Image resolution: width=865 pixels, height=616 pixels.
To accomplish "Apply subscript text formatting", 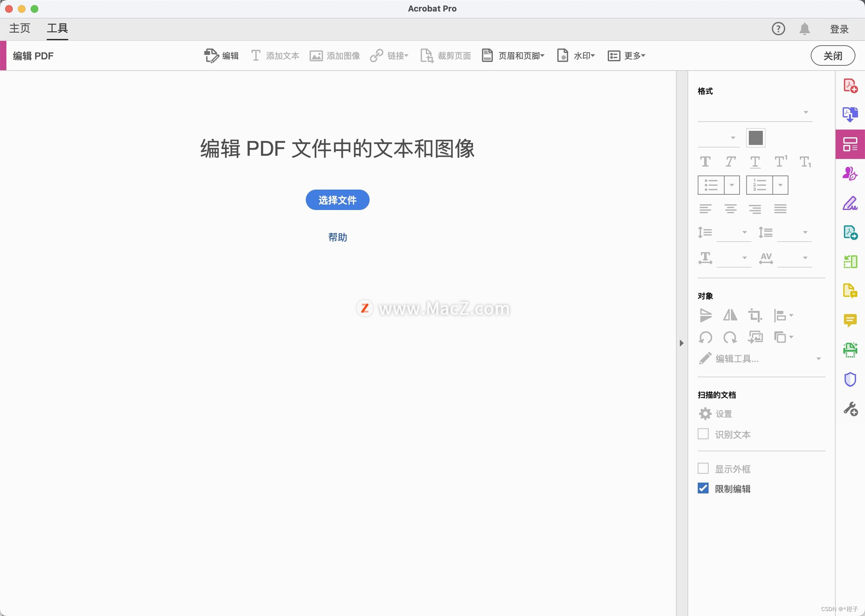I will tap(806, 162).
